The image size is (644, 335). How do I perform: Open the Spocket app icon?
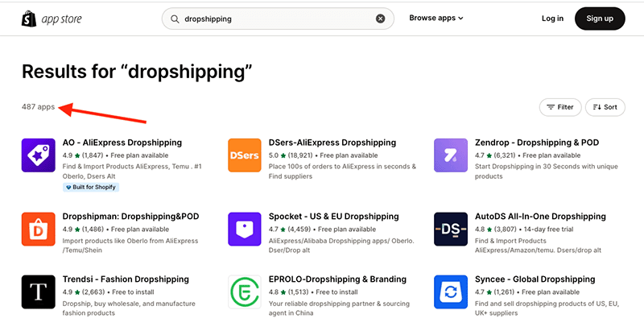tap(245, 229)
